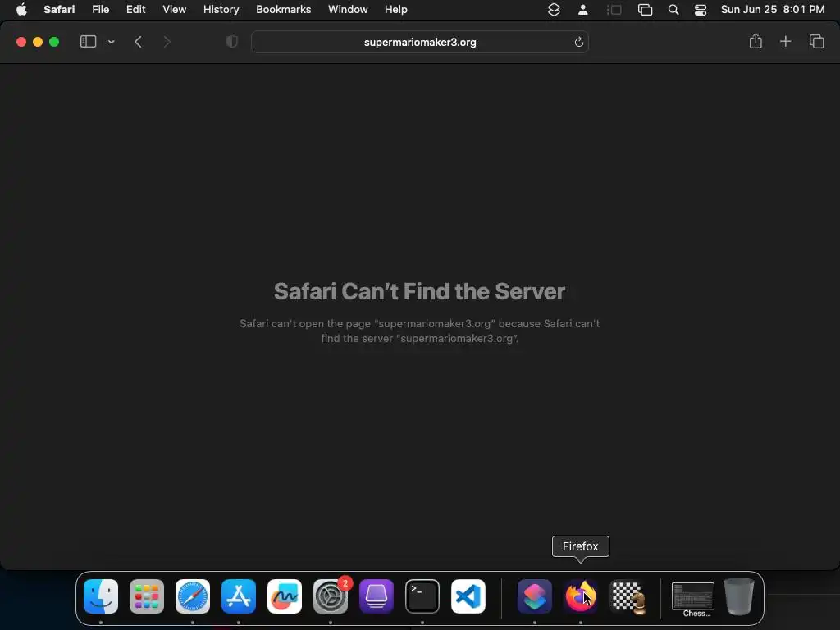
Task: Open Terminal from the Dock
Action: click(422, 596)
